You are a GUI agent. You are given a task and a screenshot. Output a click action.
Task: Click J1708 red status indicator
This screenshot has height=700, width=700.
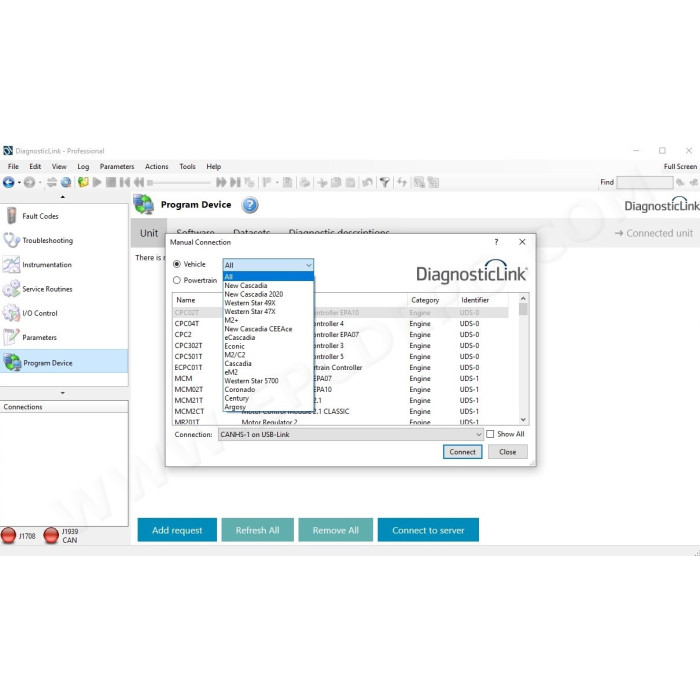[8, 535]
